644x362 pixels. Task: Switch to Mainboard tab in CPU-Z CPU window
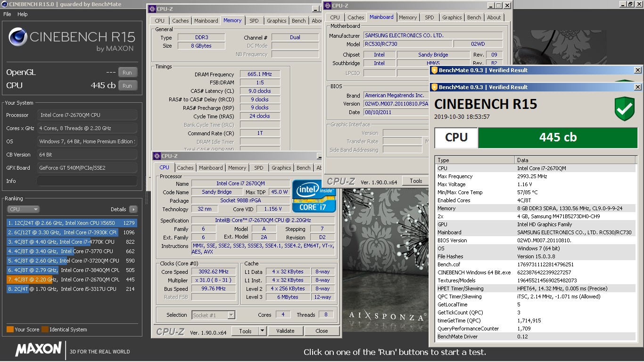point(211,168)
